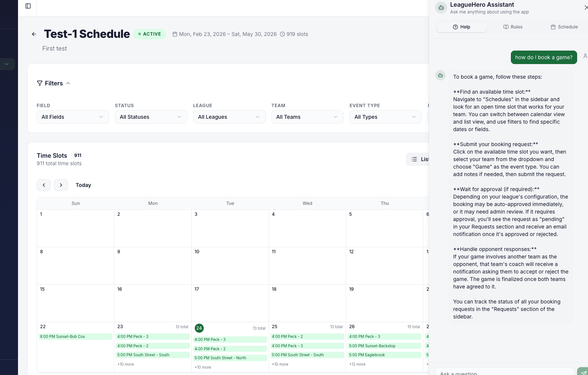Close the LeagueHero Assistant panel
Viewport: 588px width, 375px height.
coord(586,7)
